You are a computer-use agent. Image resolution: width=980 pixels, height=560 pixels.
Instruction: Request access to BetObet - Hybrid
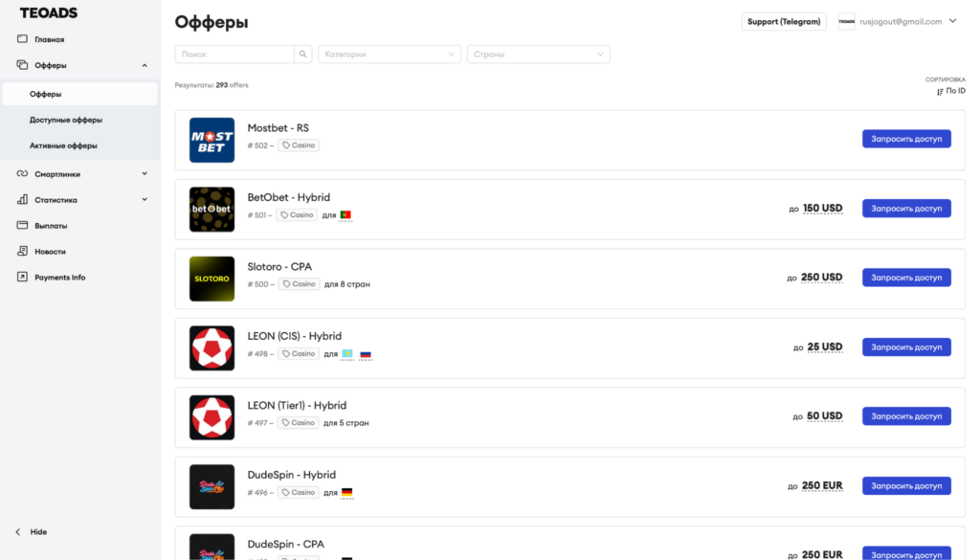coord(906,208)
